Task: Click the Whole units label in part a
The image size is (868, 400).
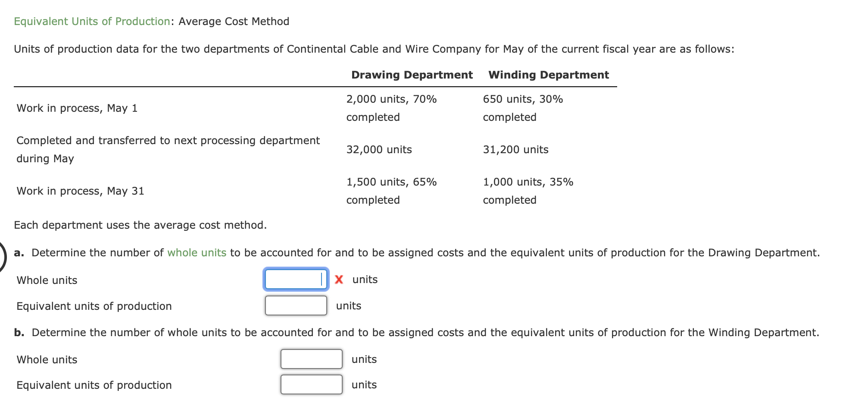Action: point(46,280)
